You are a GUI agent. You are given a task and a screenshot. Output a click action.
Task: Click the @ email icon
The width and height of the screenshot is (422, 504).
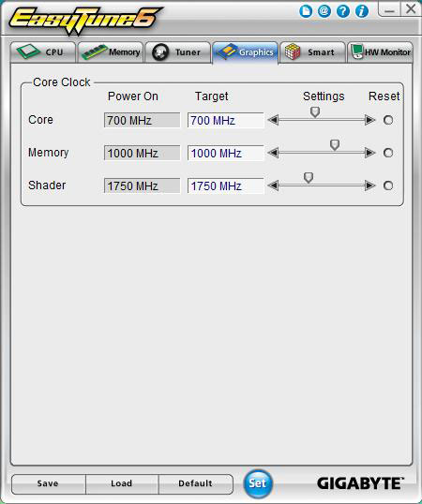click(x=324, y=11)
